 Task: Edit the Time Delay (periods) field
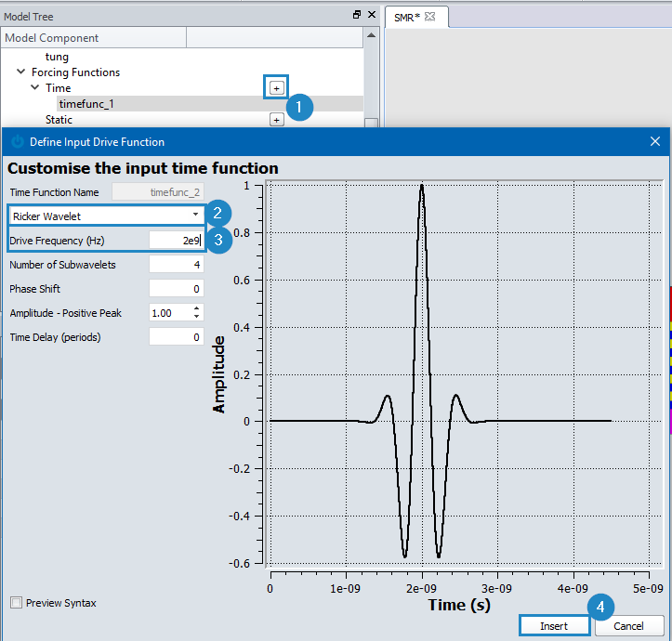[x=177, y=337]
